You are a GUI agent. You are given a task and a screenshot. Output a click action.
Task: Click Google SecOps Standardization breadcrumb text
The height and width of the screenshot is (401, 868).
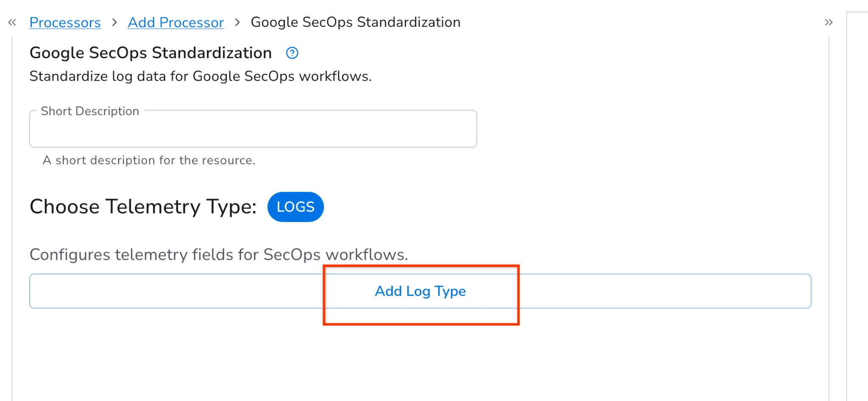356,22
